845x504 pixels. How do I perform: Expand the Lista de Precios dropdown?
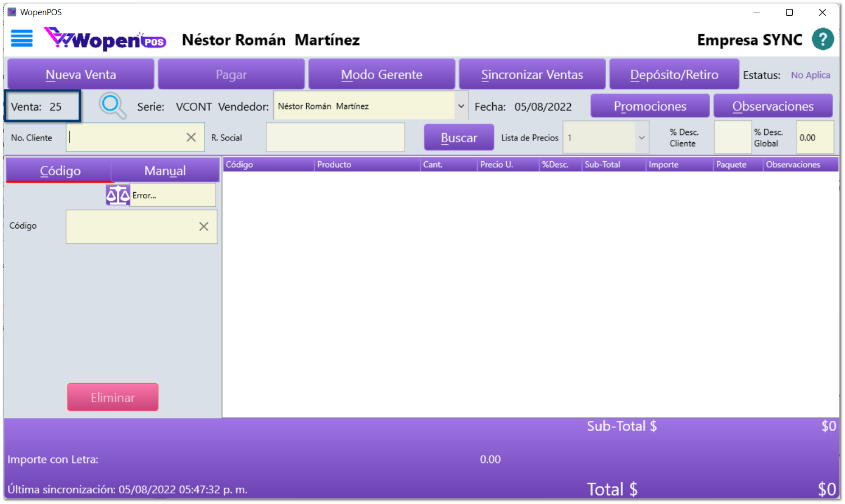(641, 138)
